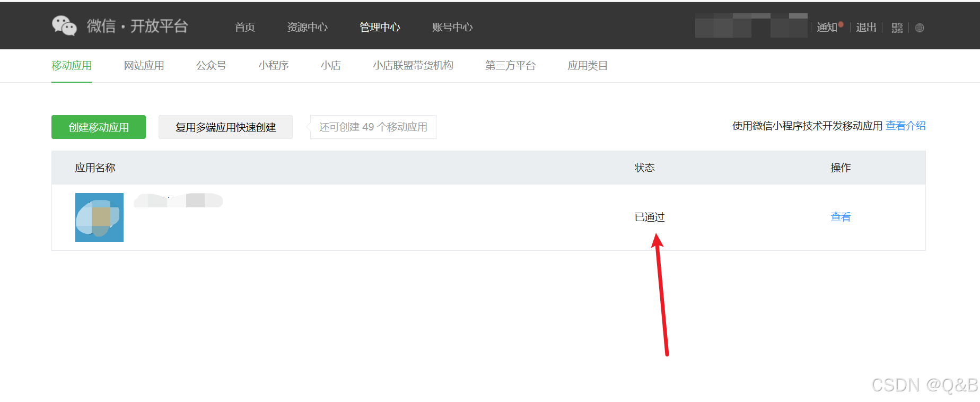Click 操作 column header
This screenshot has height=402, width=980.
[x=841, y=168]
